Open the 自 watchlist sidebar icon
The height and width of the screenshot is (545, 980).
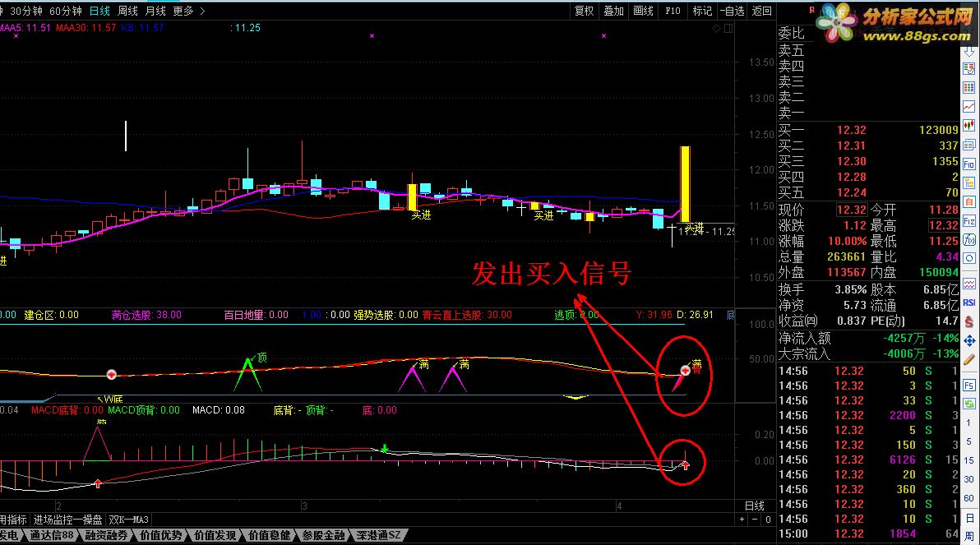click(968, 202)
